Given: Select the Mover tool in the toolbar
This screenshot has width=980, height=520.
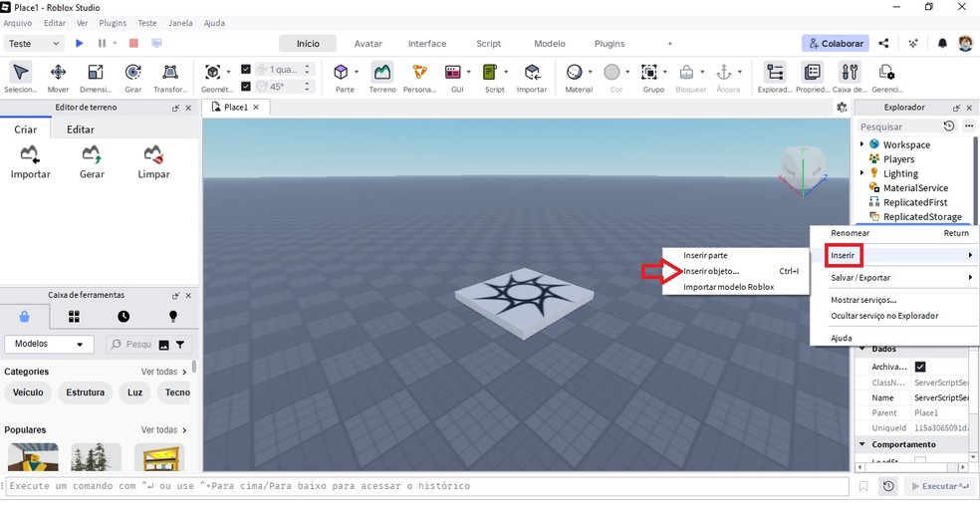Looking at the screenshot, I should pos(58,78).
